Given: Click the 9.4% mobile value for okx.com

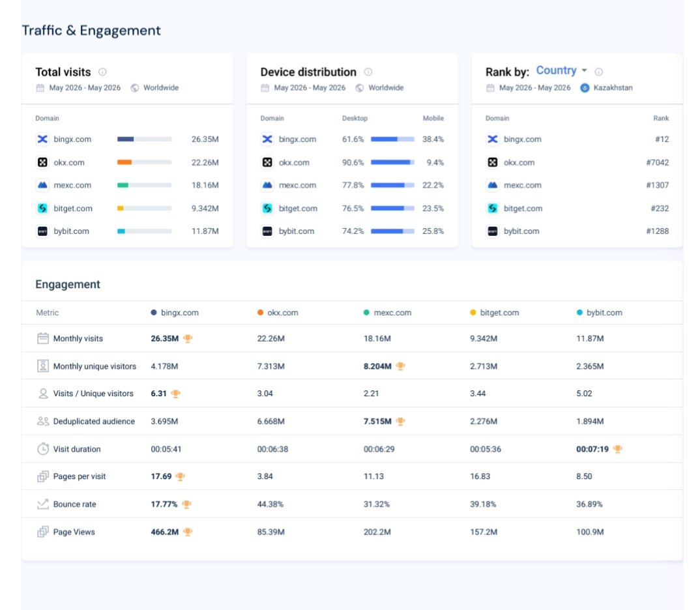Looking at the screenshot, I should (435, 162).
